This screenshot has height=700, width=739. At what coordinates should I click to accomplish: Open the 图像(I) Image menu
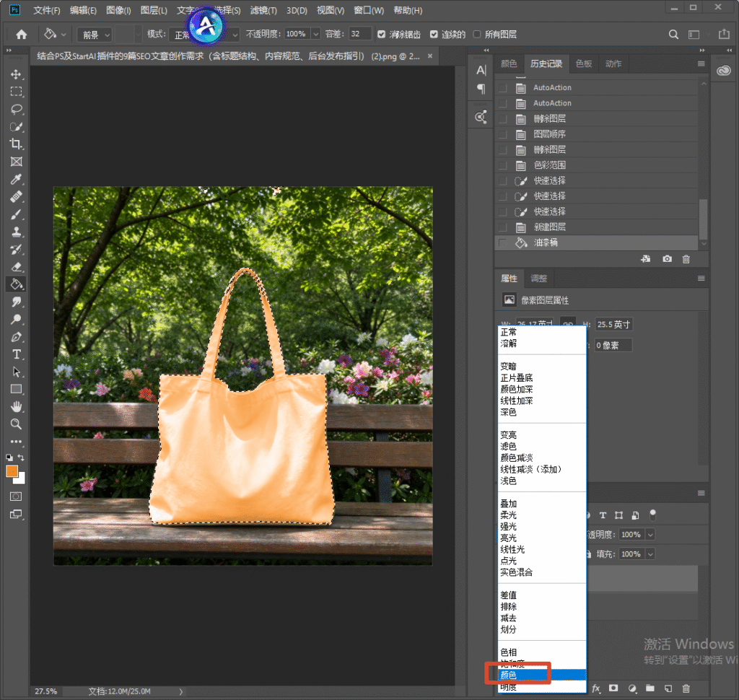118,10
